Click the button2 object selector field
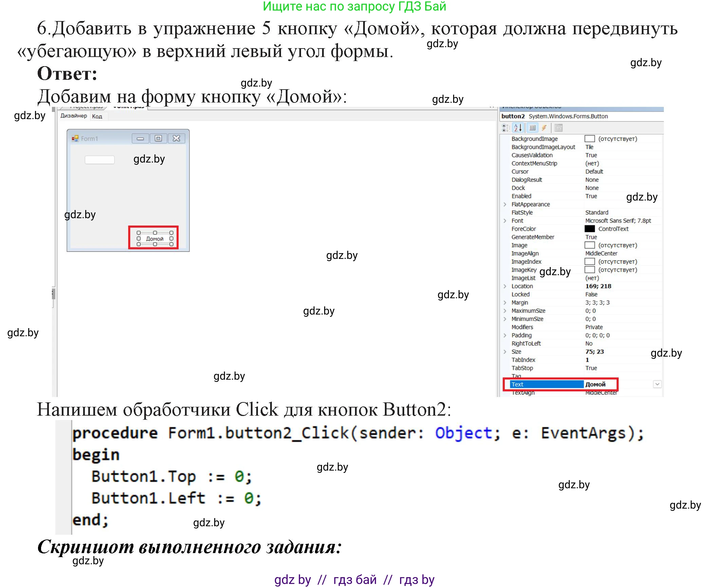The height and width of the screenshot is (588, 710). coord(582,116)
